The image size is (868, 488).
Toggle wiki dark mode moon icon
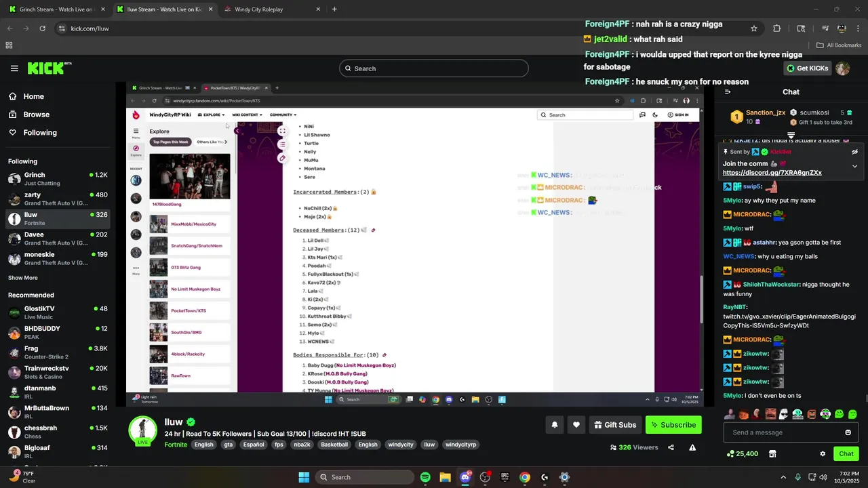click(655, 115)
